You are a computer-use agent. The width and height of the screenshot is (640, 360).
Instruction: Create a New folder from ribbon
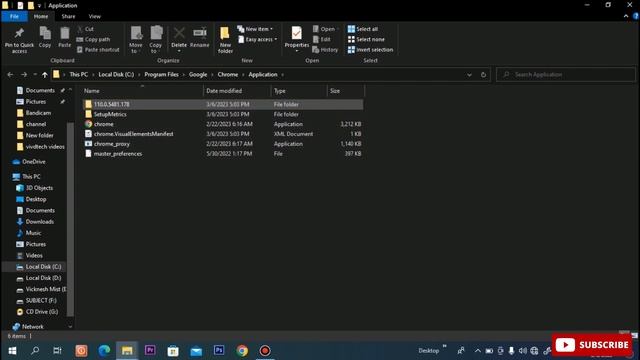click(225, 40)
